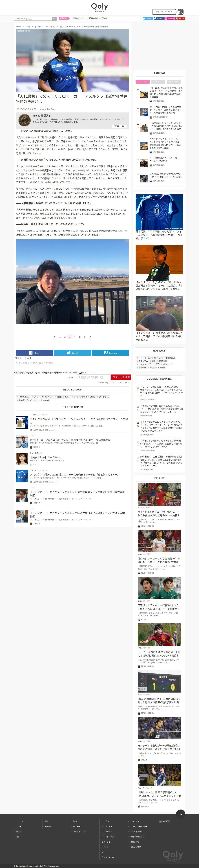Screen dimensions: 199x868
Task: Open Qoly's Instagram page button
Action: click(169, 18)
